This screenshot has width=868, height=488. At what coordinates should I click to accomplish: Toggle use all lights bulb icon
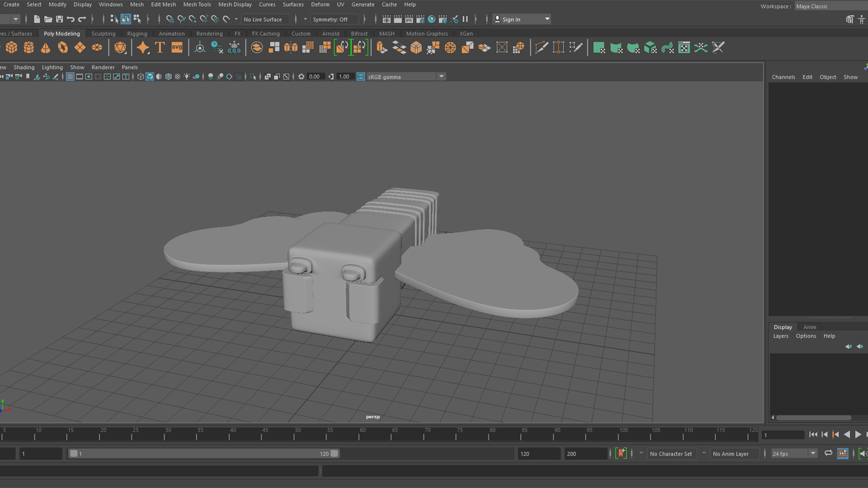click(x=187, y=77)
